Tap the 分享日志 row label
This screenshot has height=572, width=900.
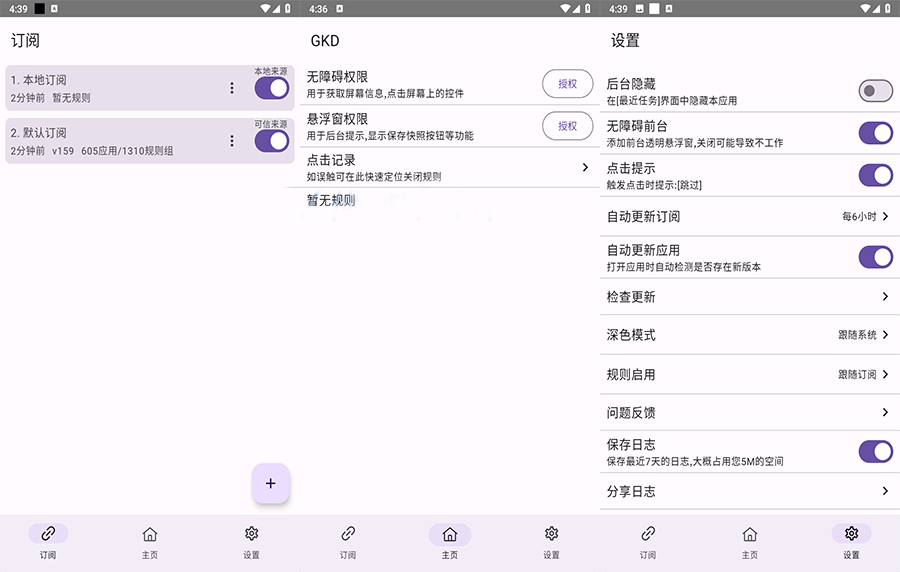pos(631,491)
